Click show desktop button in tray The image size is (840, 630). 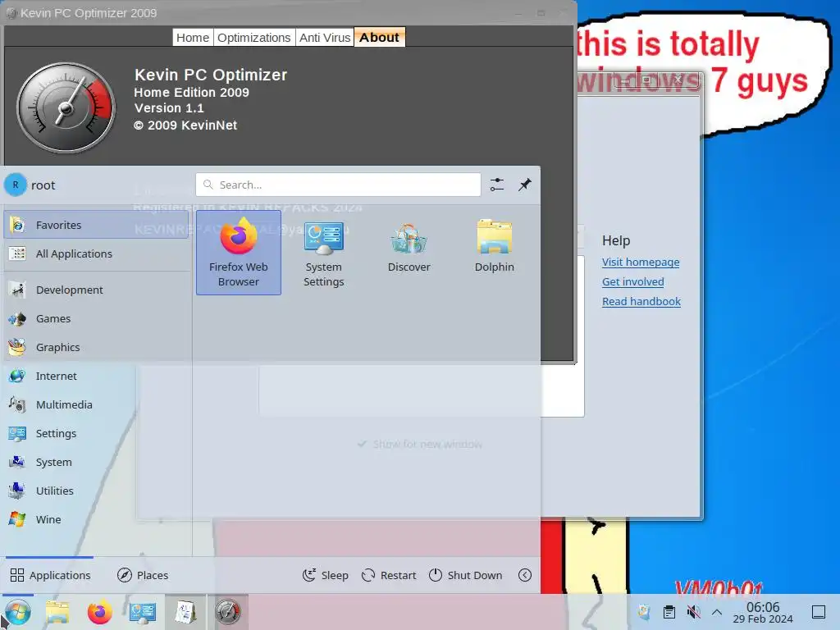tap(819, 612)
